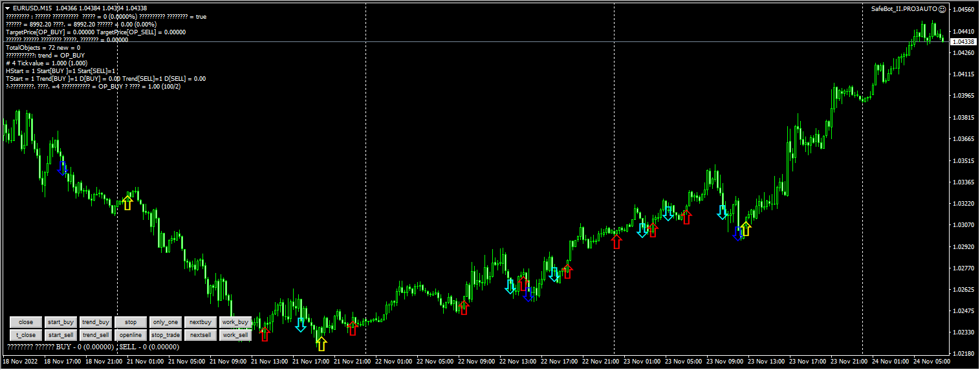980x370 pixels.
Task: Click the smiley icon beside SafeBot_II.PRO3AUTO
Action: (x=960, y=9)
